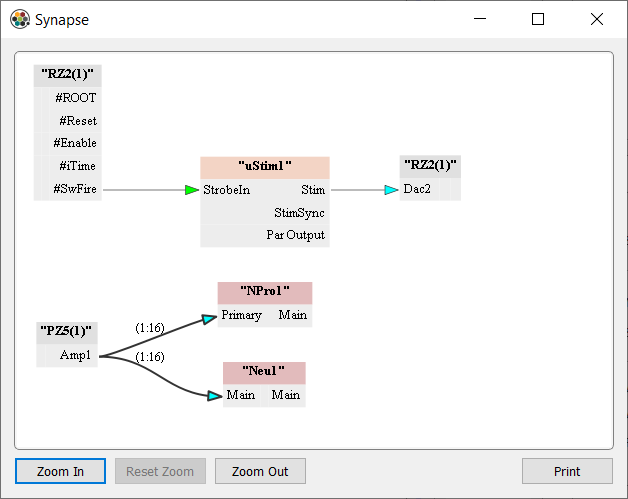Select the "RZ2(1)" header above Dac2
The width and height of the screenshot is (628, 499).
coord(430,165)
